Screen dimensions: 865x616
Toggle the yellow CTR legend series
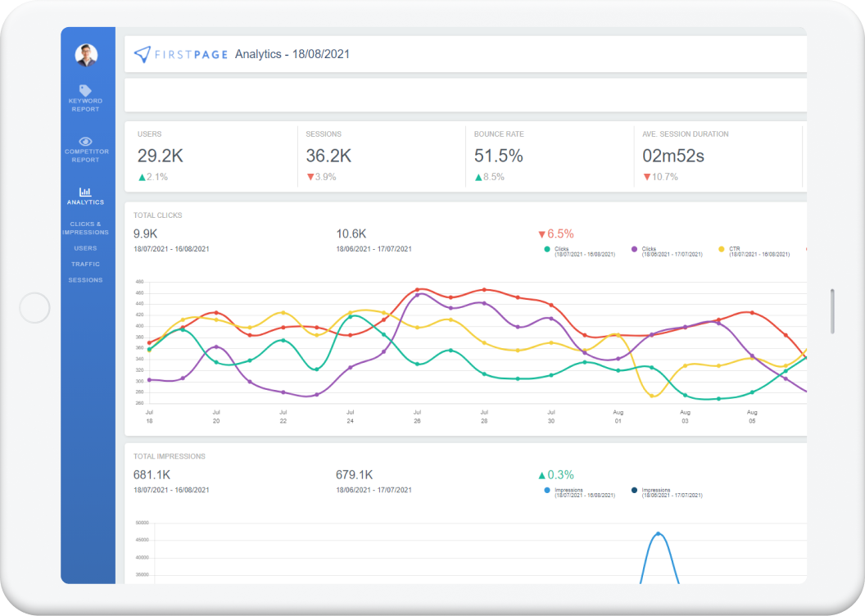tap(722, 249)
